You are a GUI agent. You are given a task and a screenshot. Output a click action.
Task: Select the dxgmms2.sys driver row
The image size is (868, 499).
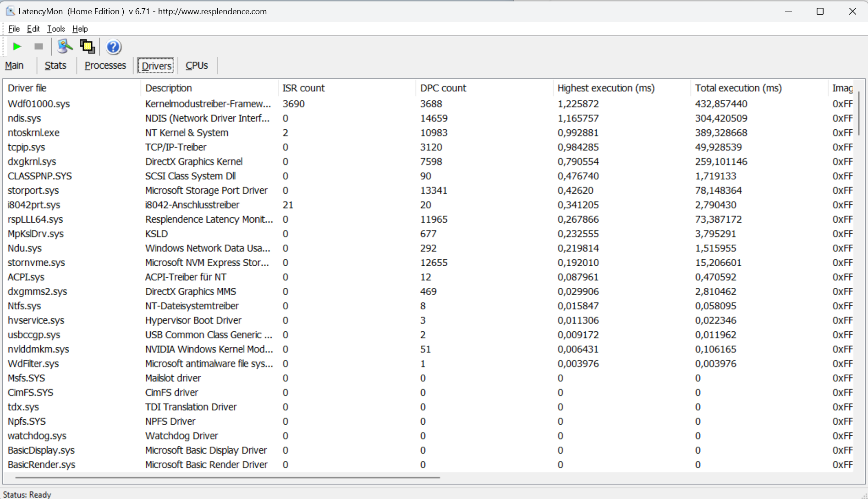tap(429, 291)
